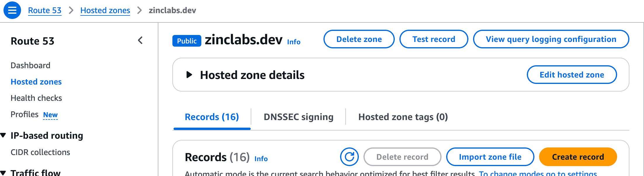Click Edit hosted zone button
This screenshot has height=176, width=644.
[x=572, y=75]
